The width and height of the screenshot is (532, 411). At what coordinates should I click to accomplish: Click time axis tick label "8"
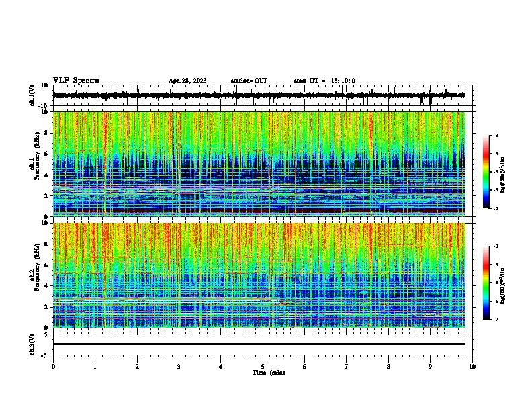[388, 367]
